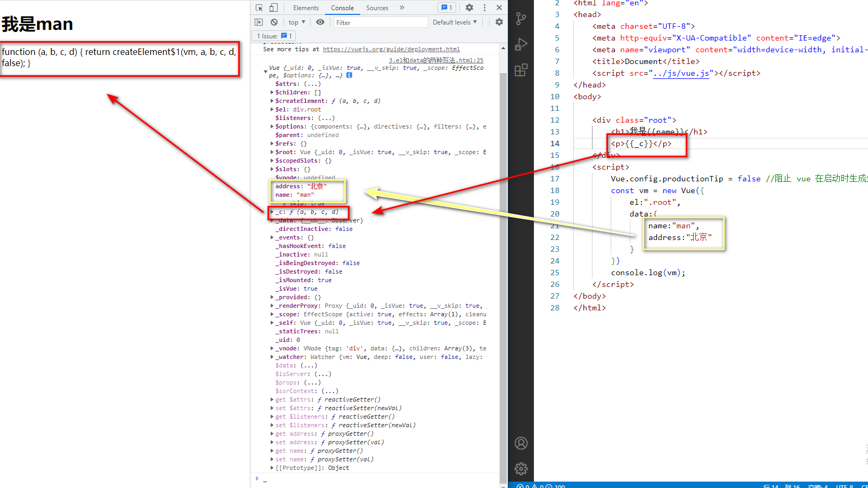This screenshot has height=488, width=868.
Task: Close the DevTools panel
Action: 499,7
